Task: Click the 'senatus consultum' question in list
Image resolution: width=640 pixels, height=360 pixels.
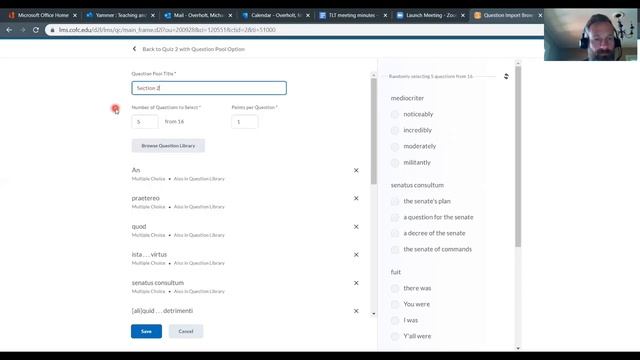Action: tap(158, 282)
